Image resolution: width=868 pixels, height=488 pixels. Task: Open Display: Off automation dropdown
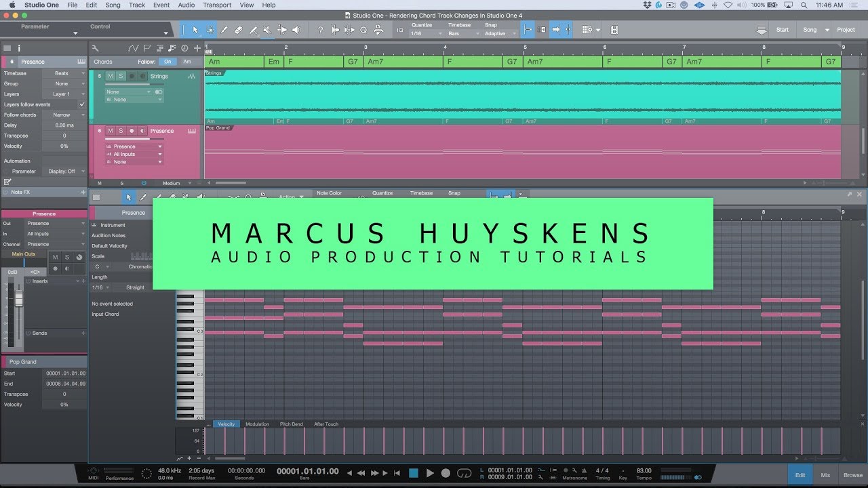point(63,171)
